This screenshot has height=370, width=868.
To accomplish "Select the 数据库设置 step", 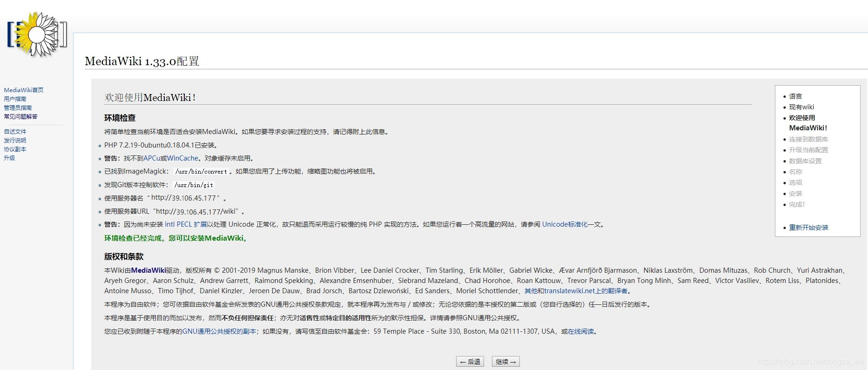I will [805, 161].
